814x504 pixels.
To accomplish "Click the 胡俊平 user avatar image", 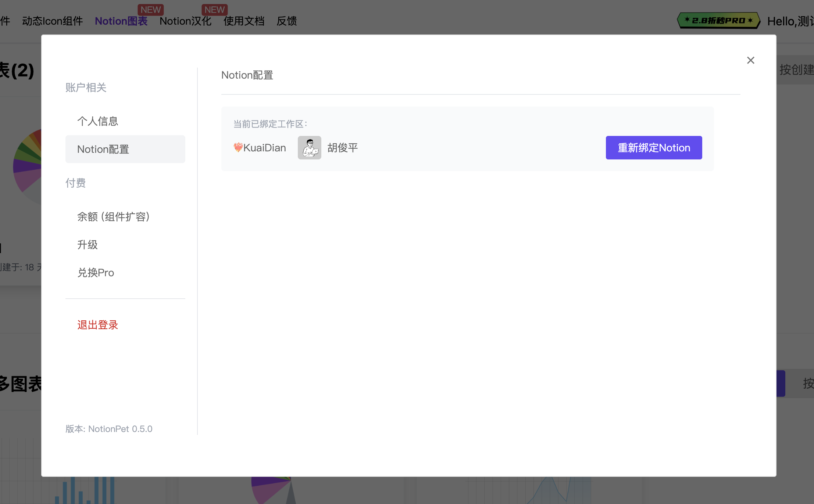I will pos(309,148).
